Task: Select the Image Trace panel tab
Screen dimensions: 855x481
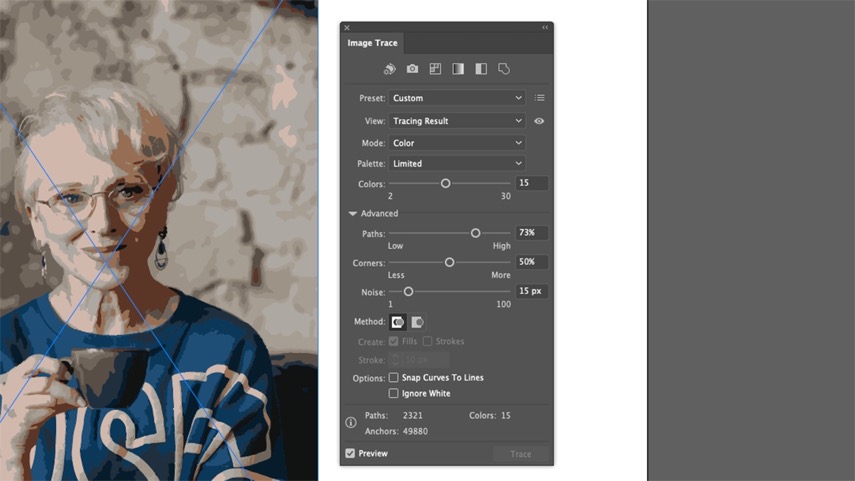Action: 372,44
